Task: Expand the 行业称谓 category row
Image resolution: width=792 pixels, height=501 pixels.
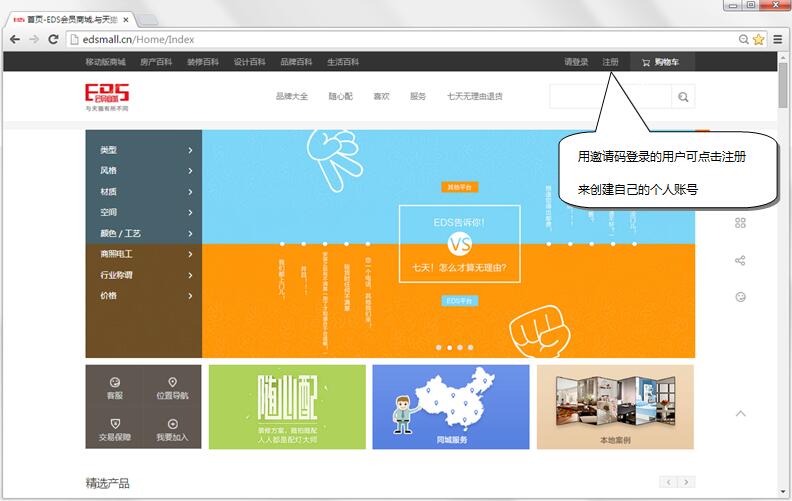Action: 143,275
